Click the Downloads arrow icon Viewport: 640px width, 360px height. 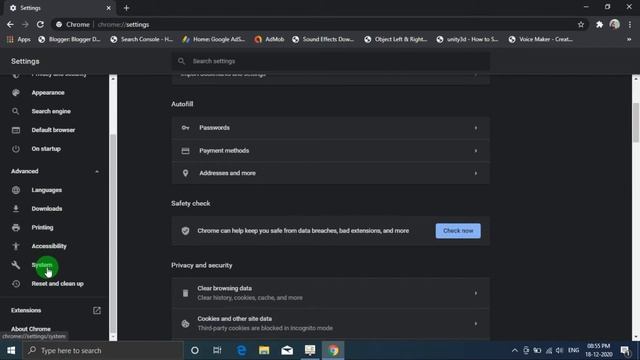point(16,209)
